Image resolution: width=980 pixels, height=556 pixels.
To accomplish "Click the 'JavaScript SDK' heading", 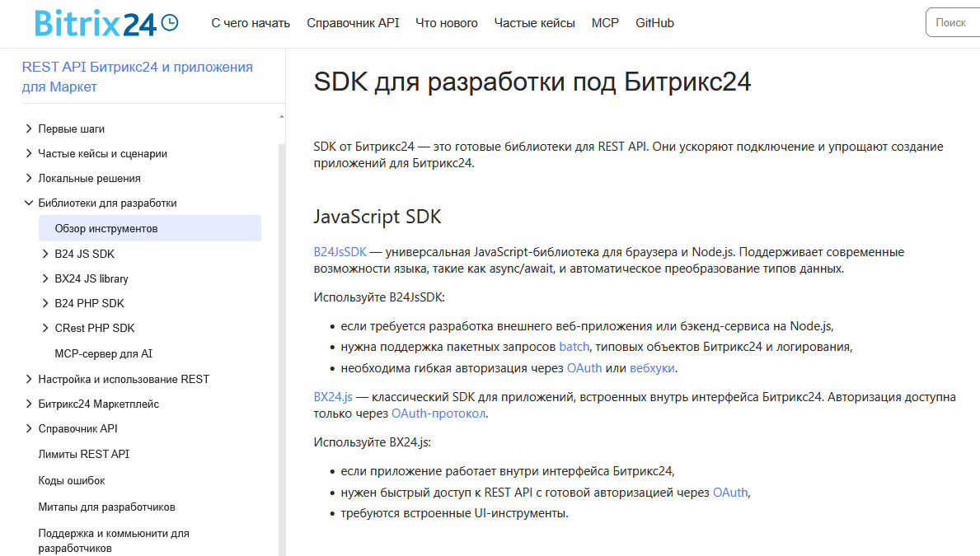I will (377, 217).
